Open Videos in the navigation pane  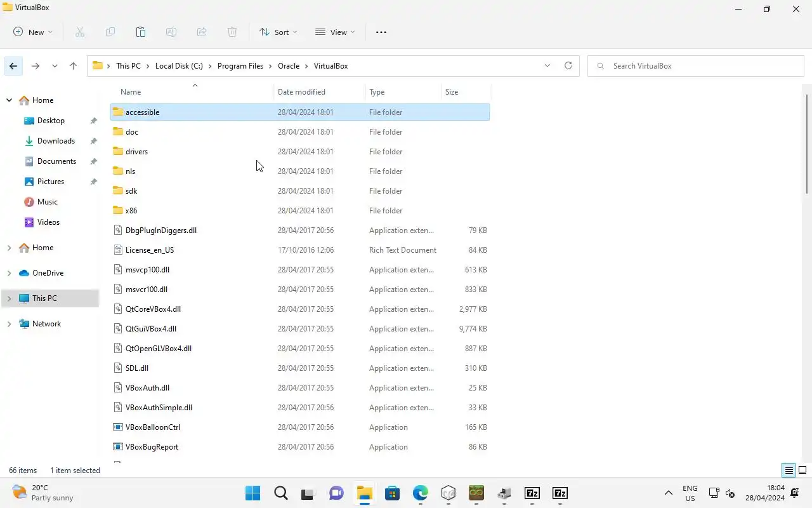(x=48, y=222)
